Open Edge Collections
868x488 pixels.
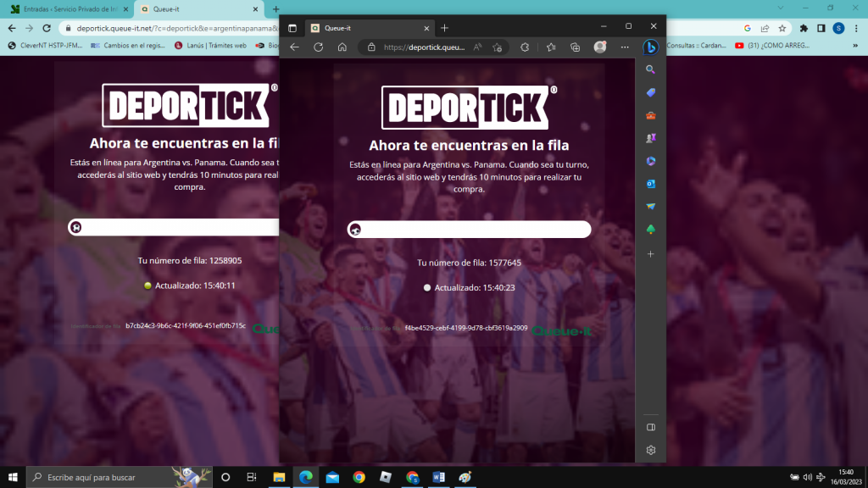coord(576,47)
